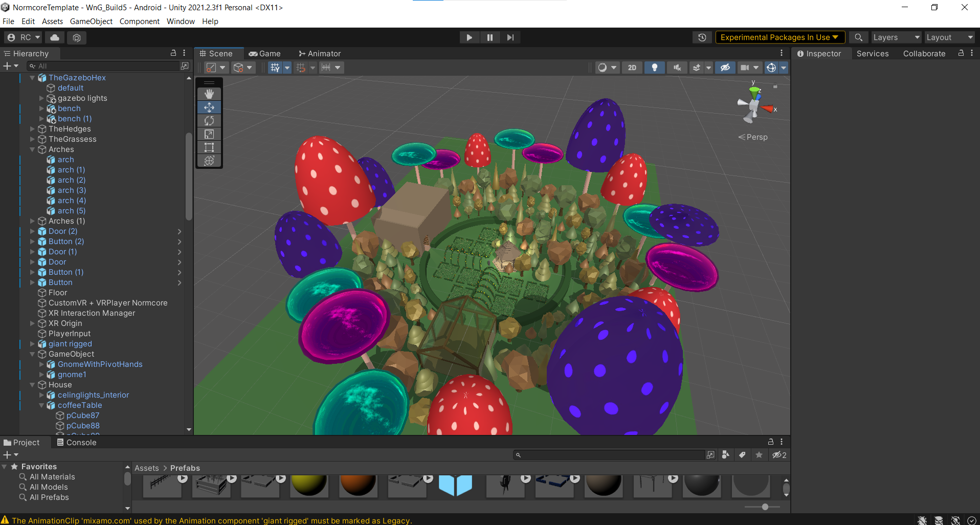Open Unity cloud services icon
This screenshot has height=525, width=980.
55,37
